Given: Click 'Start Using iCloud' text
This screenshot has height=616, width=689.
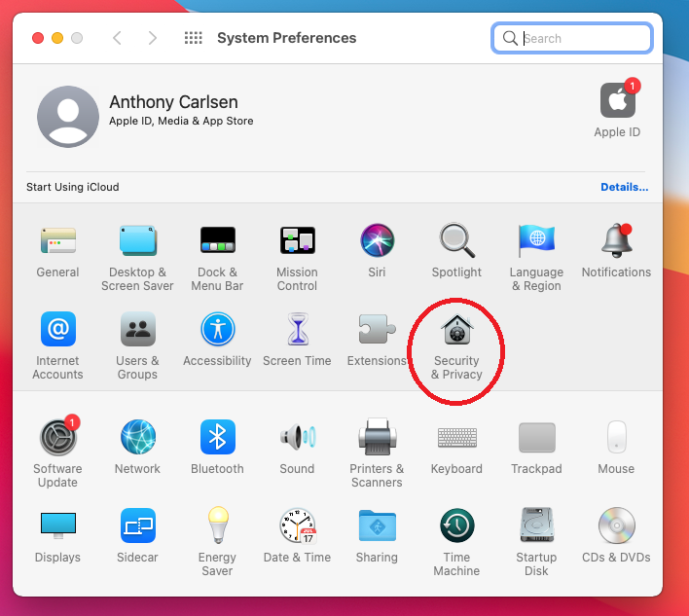Looking at the screenshot, I should point(73,187).
